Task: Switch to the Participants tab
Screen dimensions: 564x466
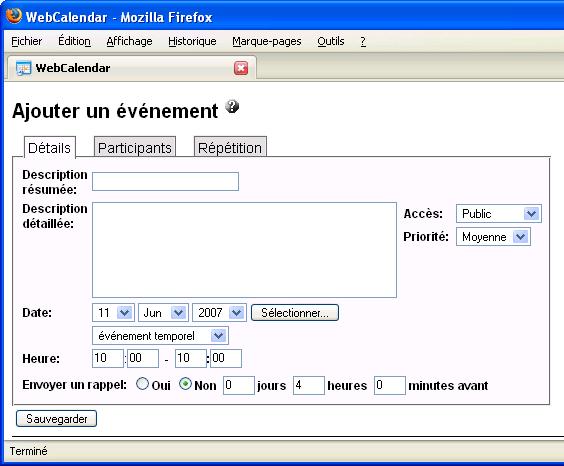Action: 135,148
